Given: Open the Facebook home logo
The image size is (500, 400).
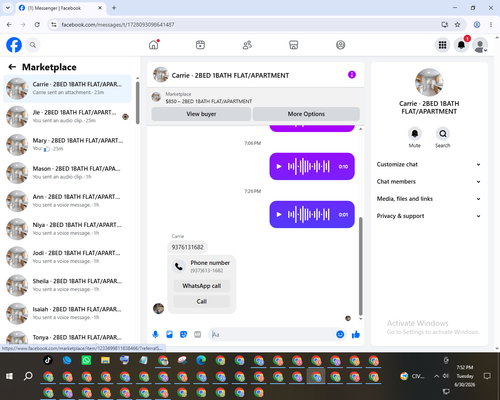Looking at the screenshot, I should coord(14,45).
